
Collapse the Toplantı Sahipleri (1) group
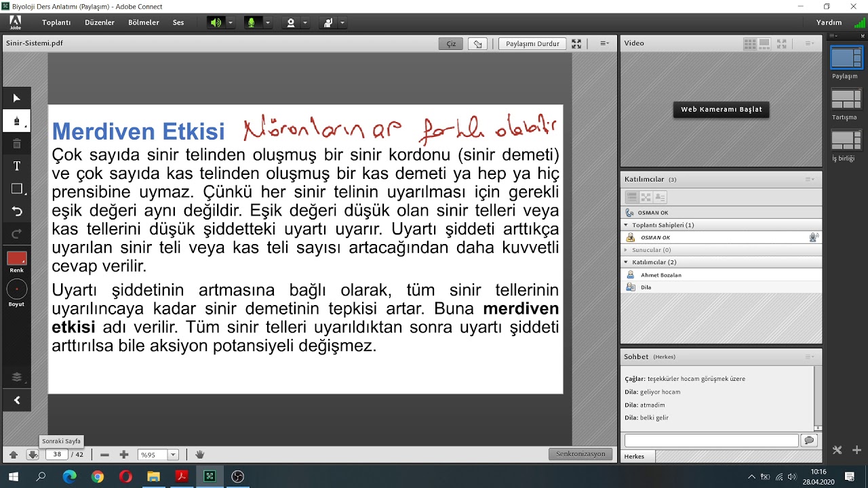(x=627, y=225)
